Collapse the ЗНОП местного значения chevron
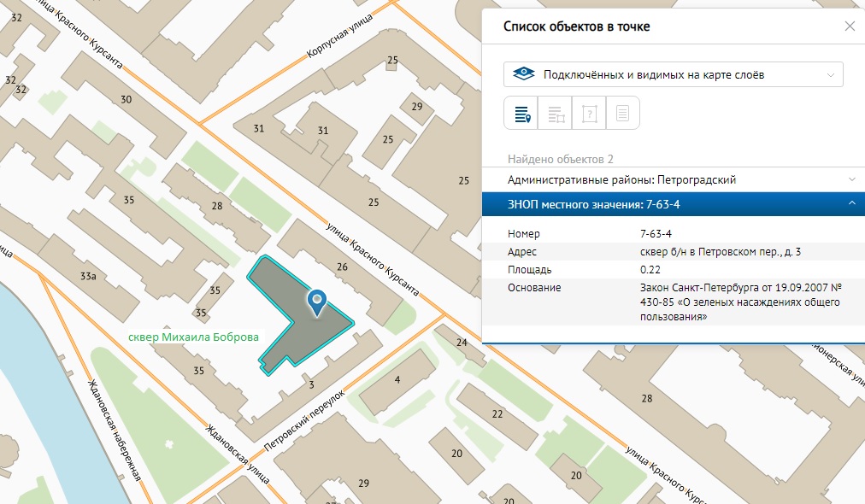The height and width of the screenshot is (504, 865). [851, 203]
